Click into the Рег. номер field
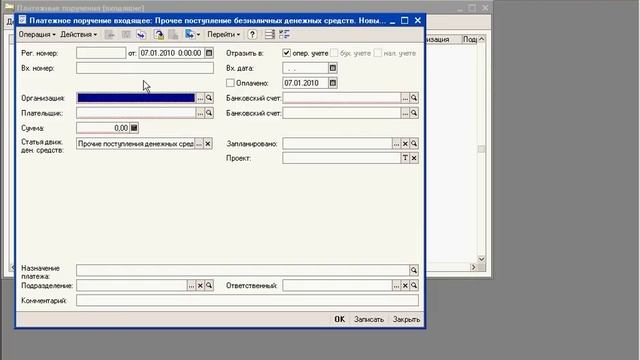This screenshot has width=640, height=360. coord(101,53)
